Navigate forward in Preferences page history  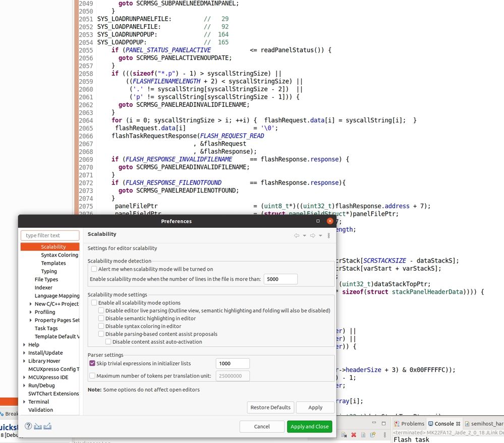click(x=312, y=236)
